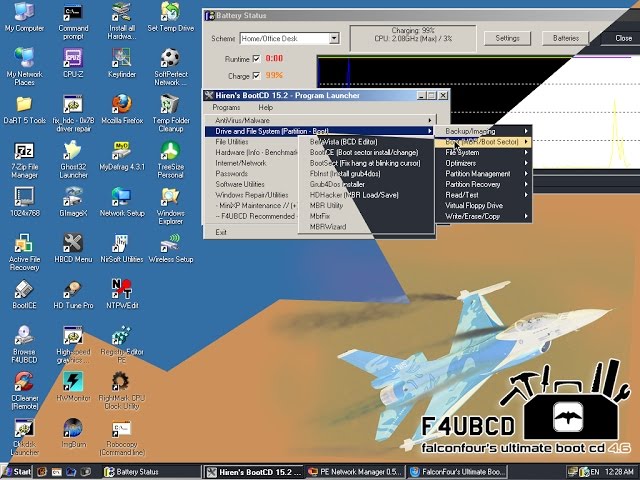The width and height of the screenshot is (640, 480).
Task: Open 7-Zip File Manager icon
Action: 24,160
